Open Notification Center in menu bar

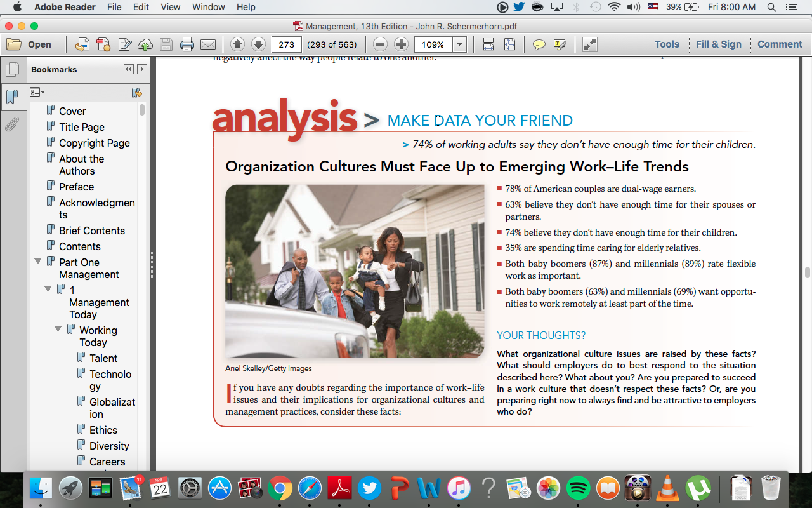791,7
